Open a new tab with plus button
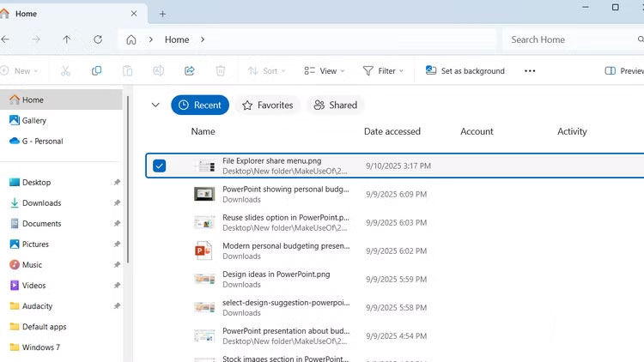Screen dimensions: 644x362 coord(163,14)
